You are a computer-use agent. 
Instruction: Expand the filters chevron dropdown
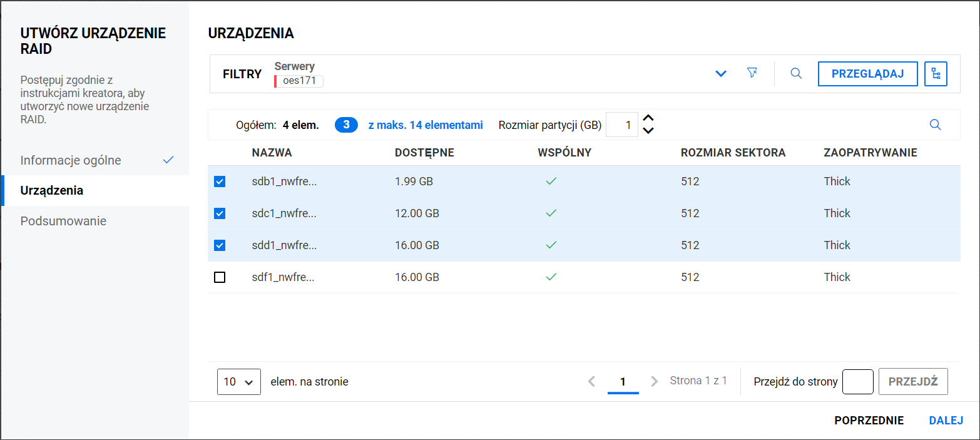click(x=721, y=74)
